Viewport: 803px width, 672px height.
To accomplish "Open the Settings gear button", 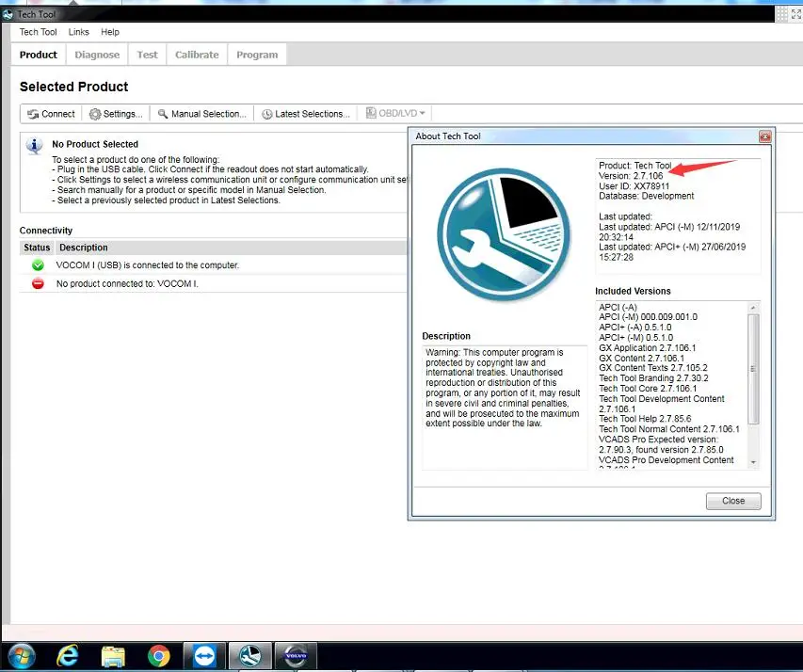I will (116, 114).
